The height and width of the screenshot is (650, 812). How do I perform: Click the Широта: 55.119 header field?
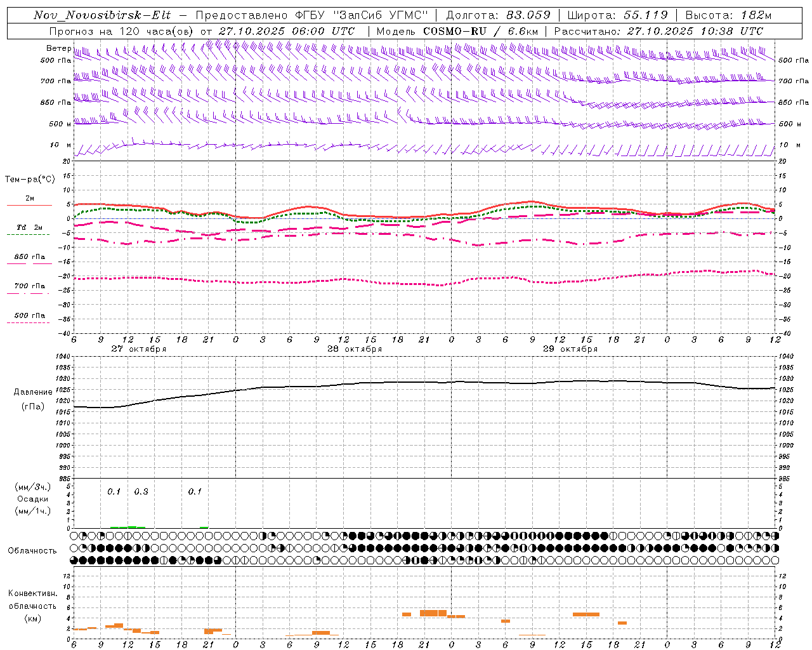tap(617, 15)
